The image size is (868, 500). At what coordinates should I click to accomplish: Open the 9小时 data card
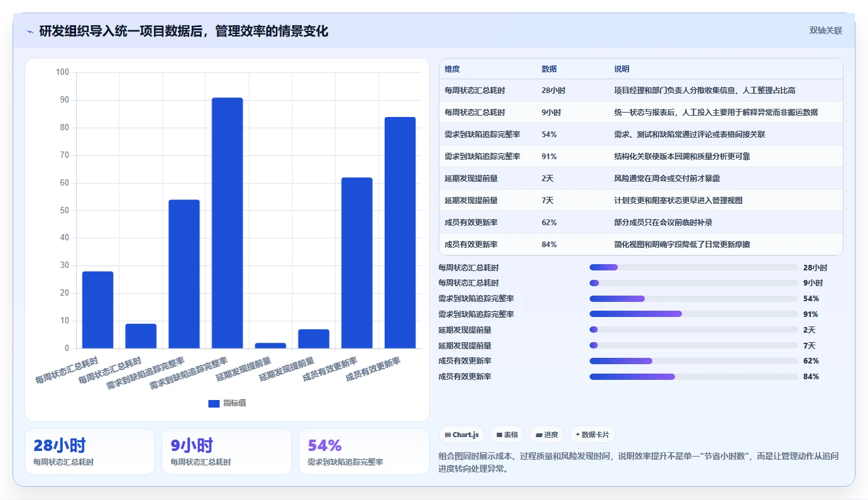coord(227,452)
